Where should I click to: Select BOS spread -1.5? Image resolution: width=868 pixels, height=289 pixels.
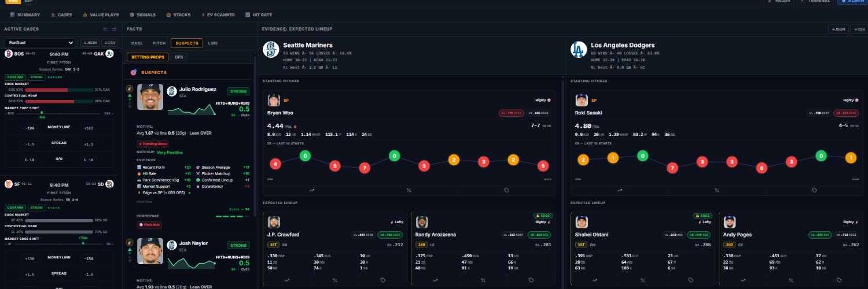pos(30,144)
